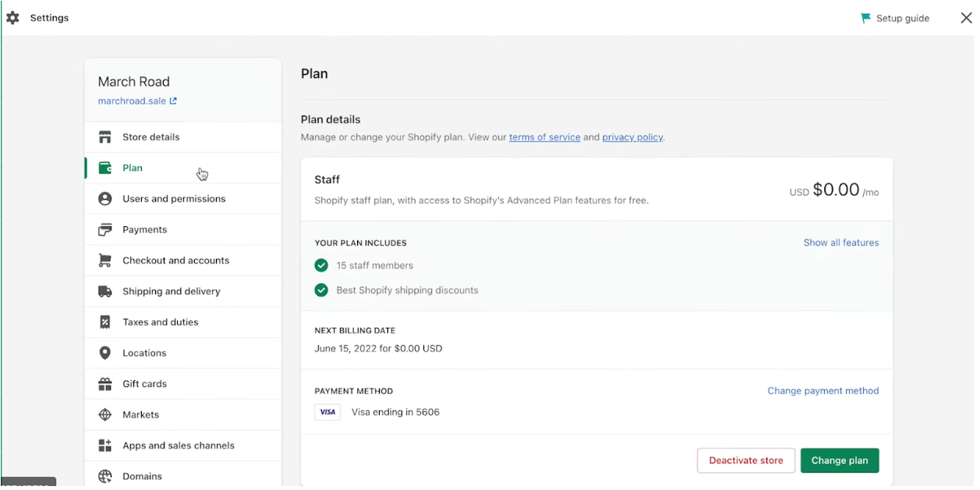Open the Setup guide
The image size is (980, 490).
895,18
